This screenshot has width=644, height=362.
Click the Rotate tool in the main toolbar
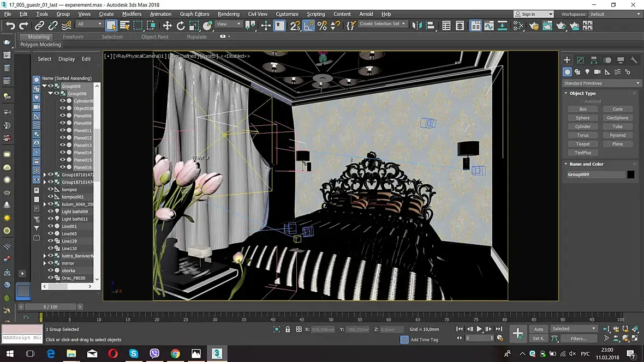point(181,25)
